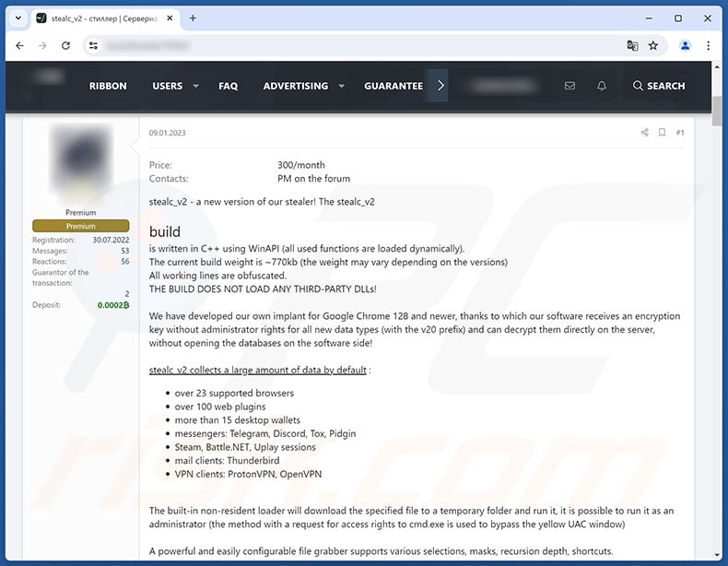
Task: Click the registration date 30.07.2022
Action: click(111, 240)
